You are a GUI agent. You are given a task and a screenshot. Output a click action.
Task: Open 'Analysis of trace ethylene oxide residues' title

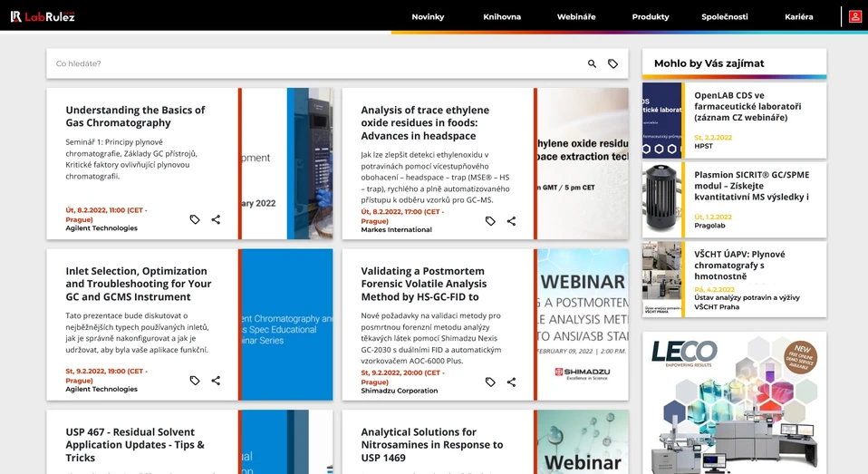click(x=425, y=123)
